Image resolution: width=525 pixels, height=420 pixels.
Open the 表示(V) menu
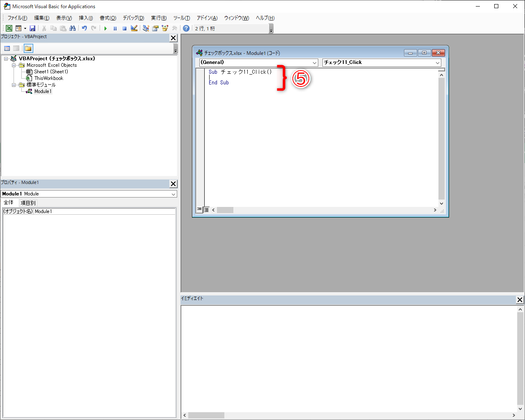click(x=64, y=18)
